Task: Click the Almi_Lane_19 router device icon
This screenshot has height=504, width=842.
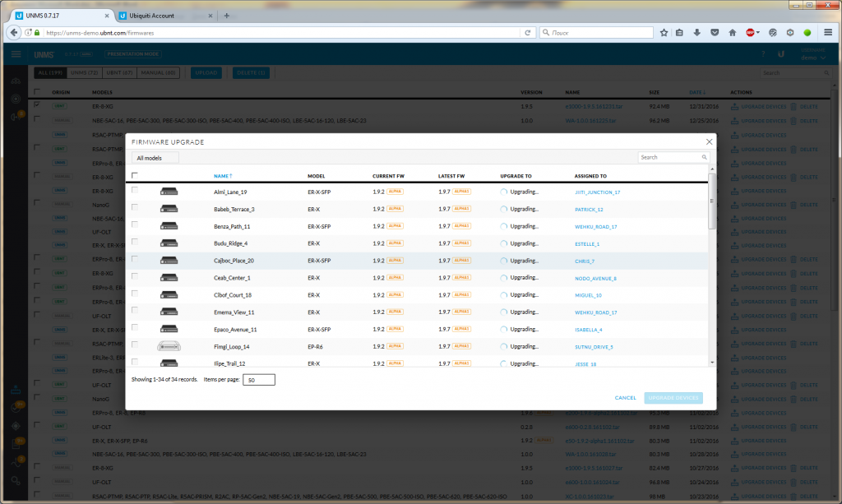Action: (x=169, y=192)
